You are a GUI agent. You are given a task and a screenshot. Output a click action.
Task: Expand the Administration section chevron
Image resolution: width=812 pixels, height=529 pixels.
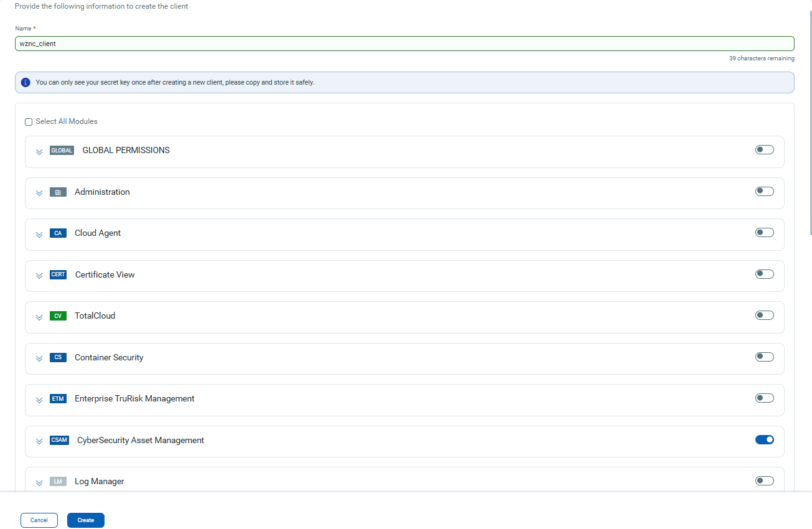pos(39,193)
